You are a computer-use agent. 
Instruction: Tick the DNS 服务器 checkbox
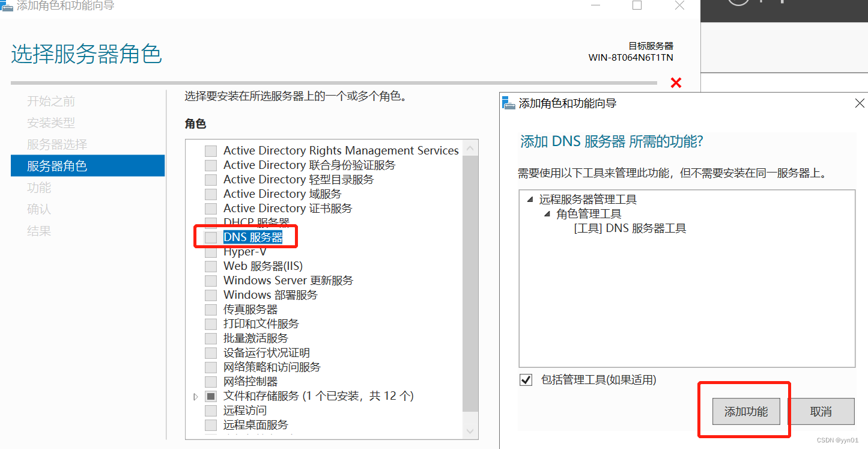point(210,237)
